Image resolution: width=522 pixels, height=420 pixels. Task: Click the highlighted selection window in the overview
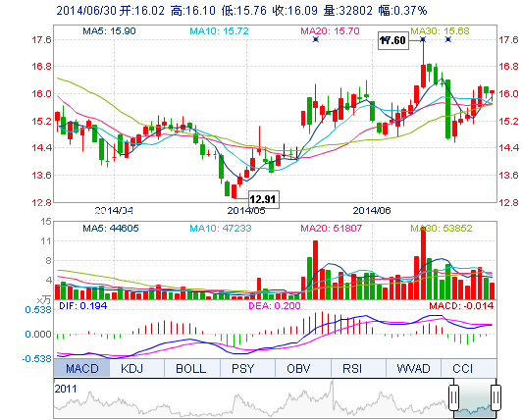click(475, 399)
